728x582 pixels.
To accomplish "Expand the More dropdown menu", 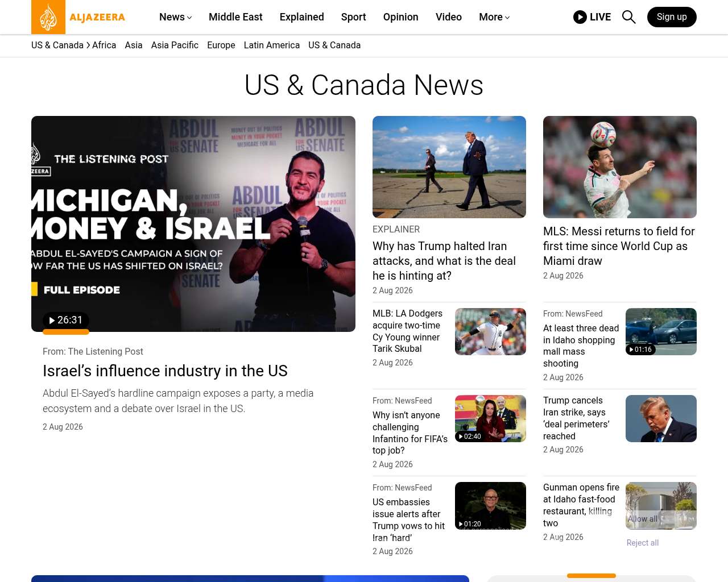I will [x=494, y=17].
